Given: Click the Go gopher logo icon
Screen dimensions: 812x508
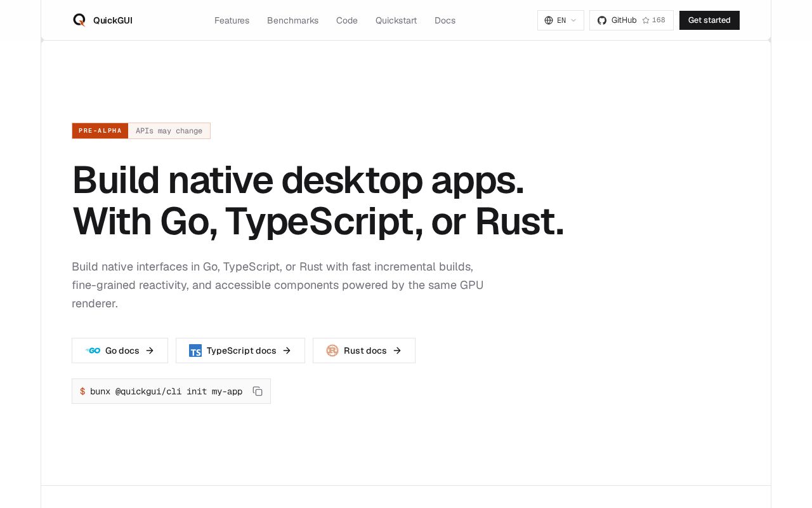Looking at the screenshot, I should click(93, 351).
